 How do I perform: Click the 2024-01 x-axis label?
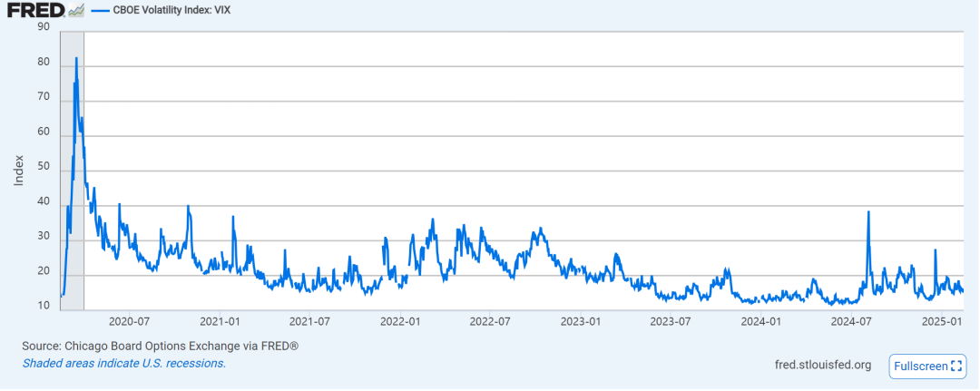[760, 321]
